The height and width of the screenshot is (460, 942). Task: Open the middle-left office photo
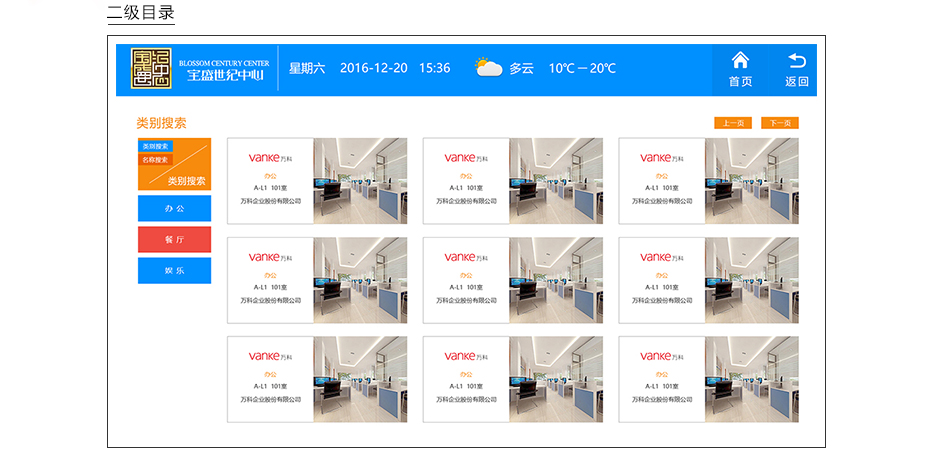tap(360, 280)
